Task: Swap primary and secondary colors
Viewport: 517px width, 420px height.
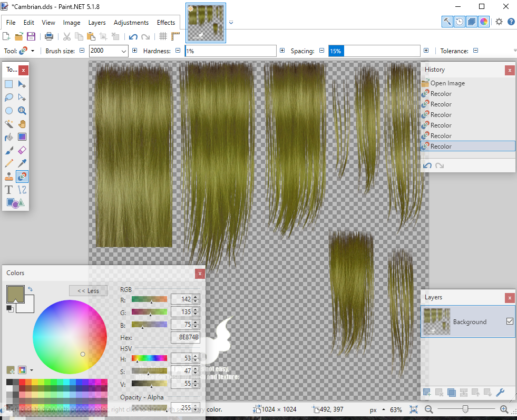Action: 31,289
